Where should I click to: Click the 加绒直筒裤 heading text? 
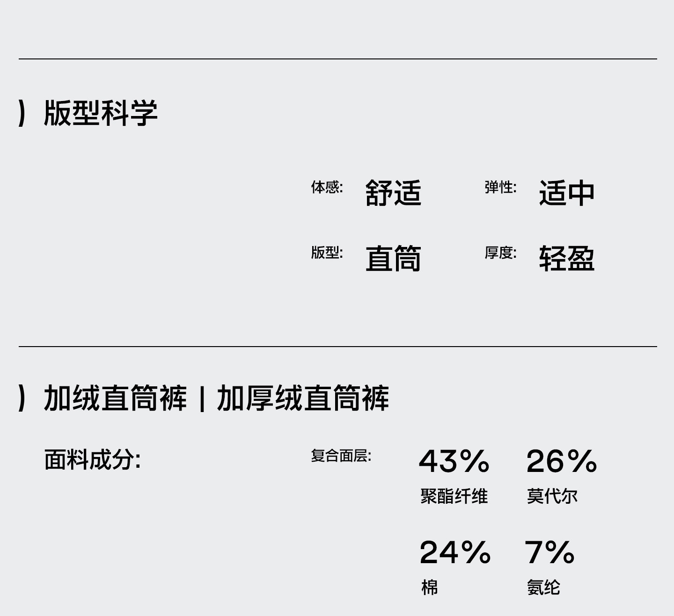click(115, 399)
